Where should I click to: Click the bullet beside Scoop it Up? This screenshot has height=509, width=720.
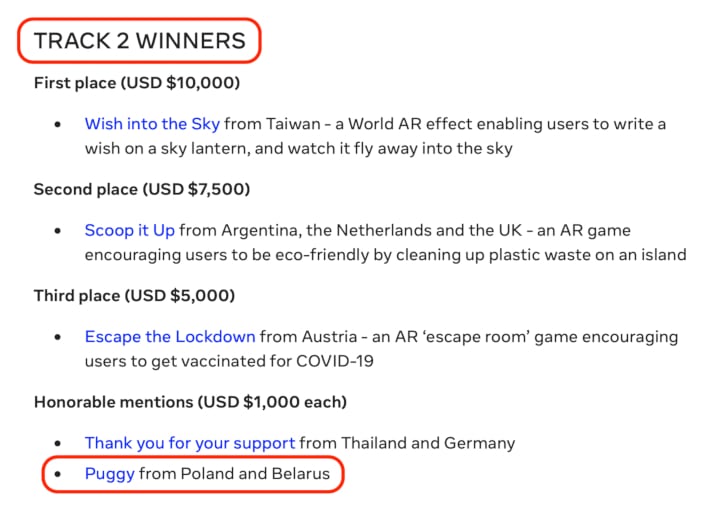click(x=59, y=230)
